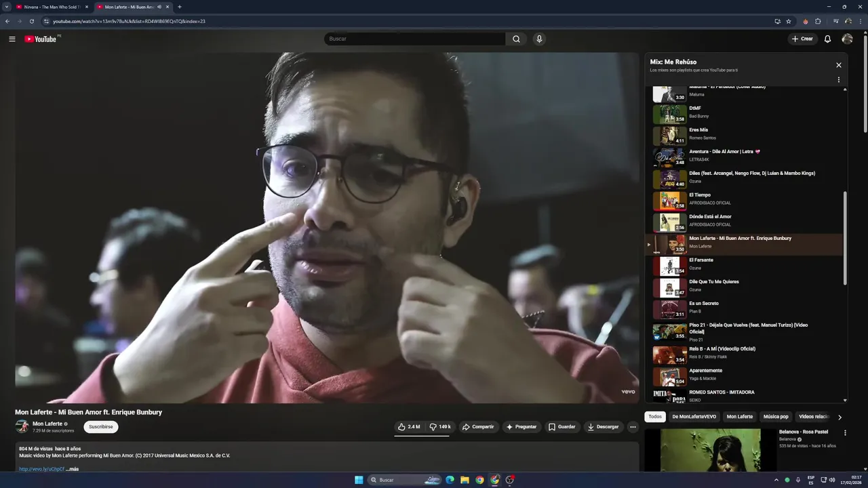
Task: Download the video with Descargar
Action: click(604, 427)
